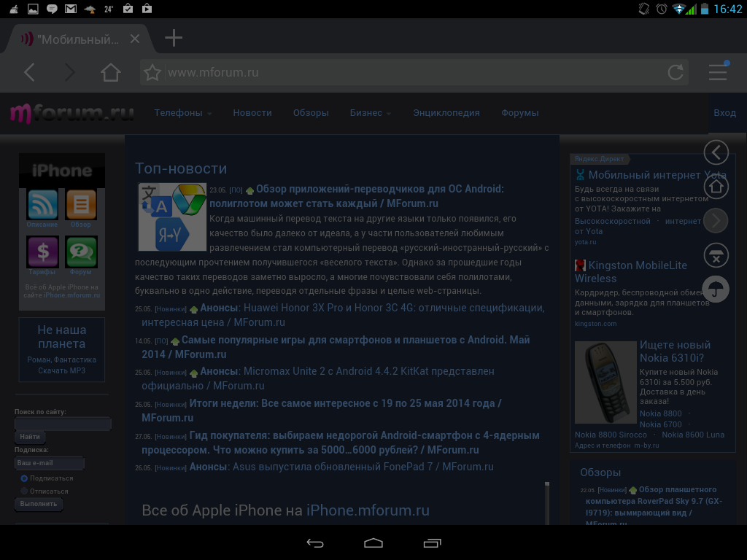Tap the floating close-tab circle button
Image resolution: width=747 pixels, height=560 pixels.
pos(716,255)
